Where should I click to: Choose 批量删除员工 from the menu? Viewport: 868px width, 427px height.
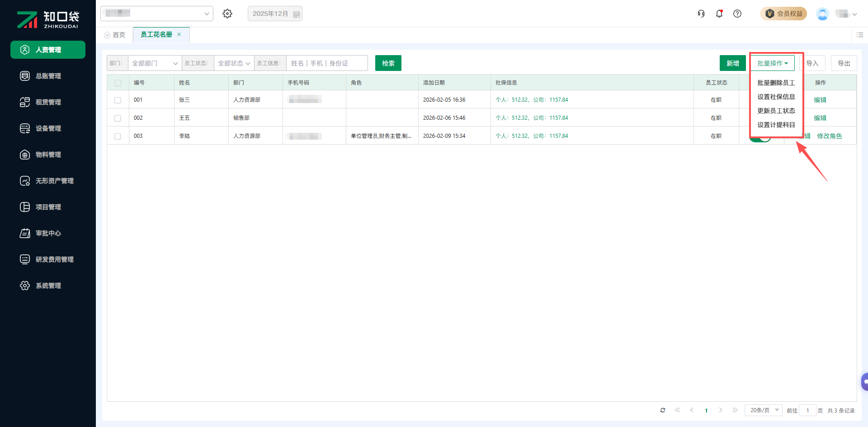[776, 83]
